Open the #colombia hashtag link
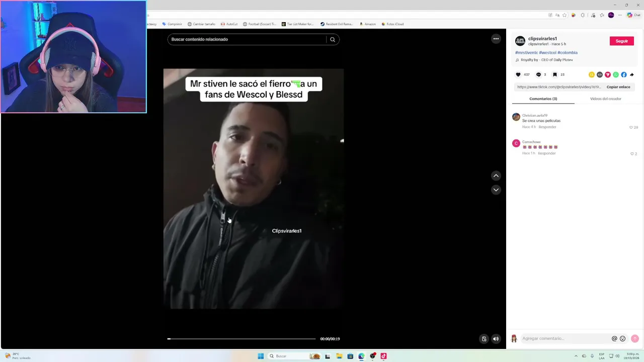This screenshot has height=362, width=644. (568, 52)
